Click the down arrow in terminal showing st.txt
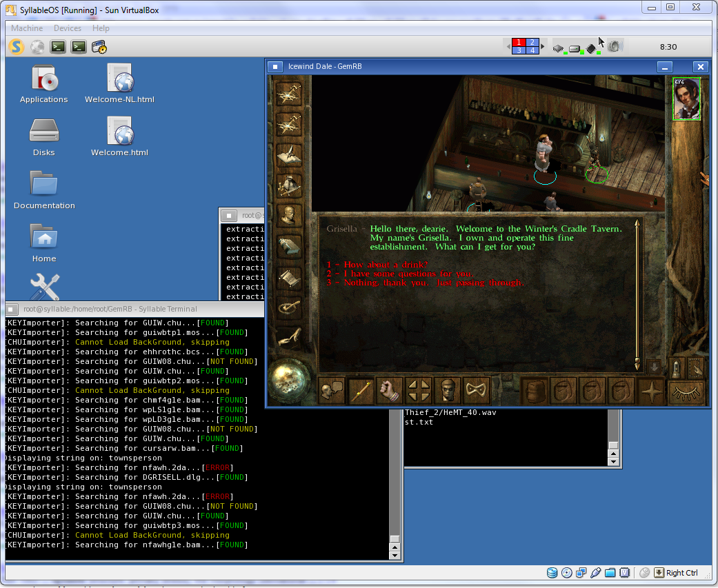 [x=613, y=462]
